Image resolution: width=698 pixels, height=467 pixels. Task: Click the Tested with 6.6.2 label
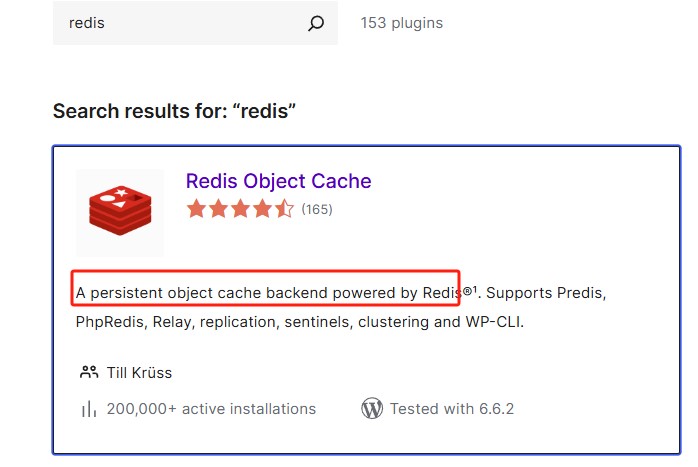point(452,409)
